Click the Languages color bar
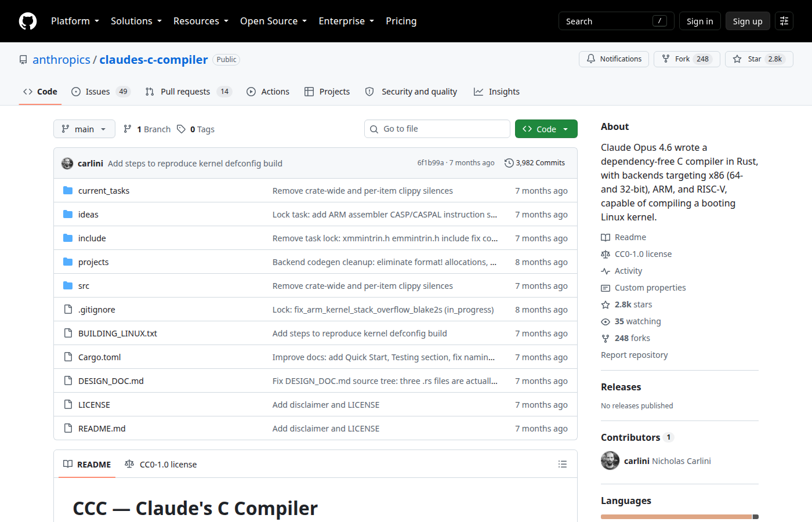 [680, 516]
